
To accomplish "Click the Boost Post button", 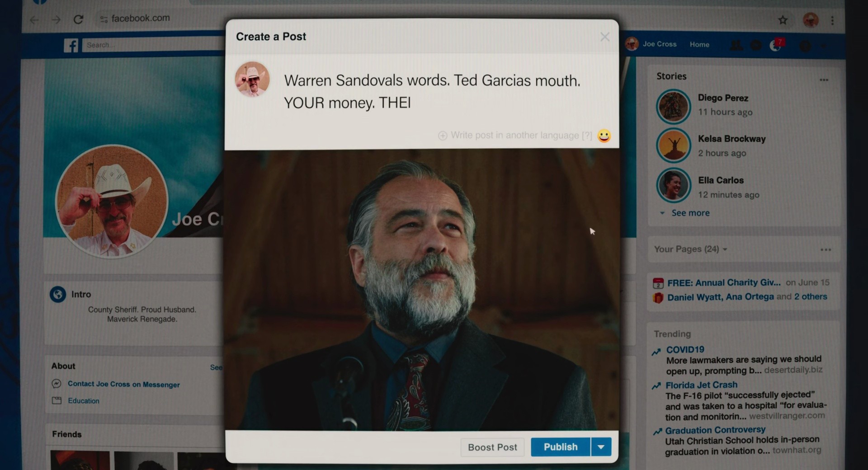I will (x=492, y=447).
